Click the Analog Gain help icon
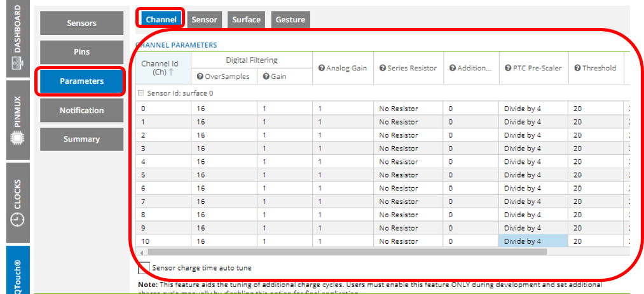Image resolution: width=644 pixels, height=294 pixels. tap(322, 68)
